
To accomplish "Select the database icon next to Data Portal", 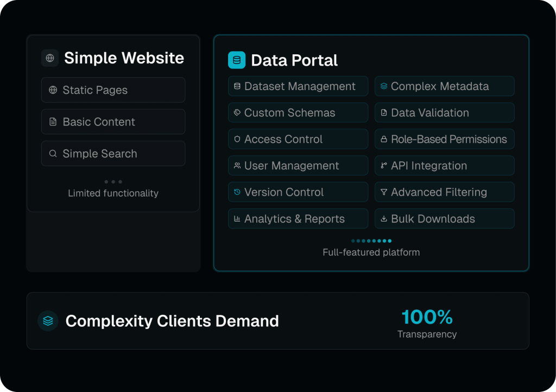I will point(236,60).
